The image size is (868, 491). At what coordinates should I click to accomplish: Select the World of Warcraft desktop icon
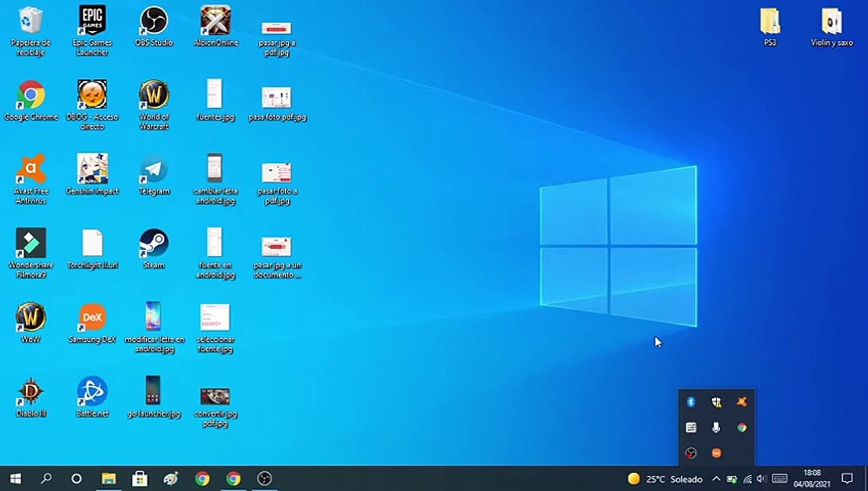(154, 105)
